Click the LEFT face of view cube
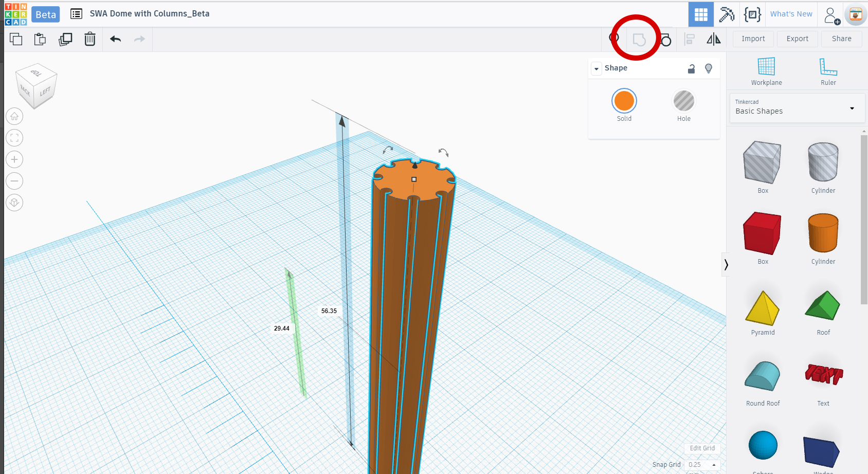This screenshot has height=474, width=868. click(x=45, y=92)
